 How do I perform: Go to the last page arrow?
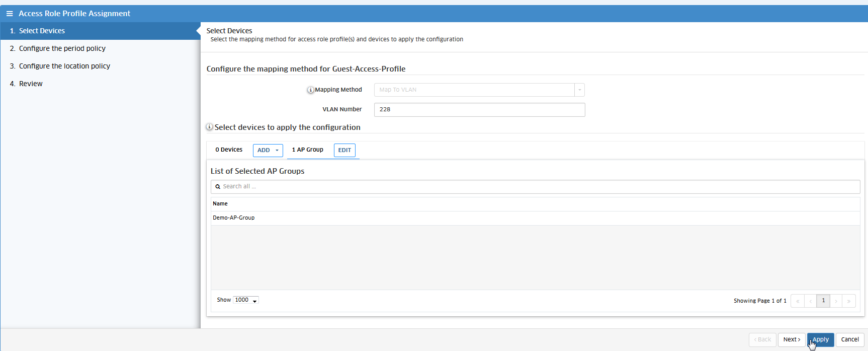pos(849,301)
